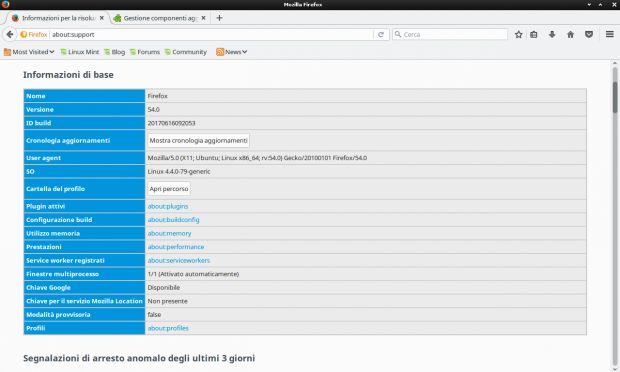Select the Non presente value
The height and width of the screenshot is (372, 620).
coord(167,301)
